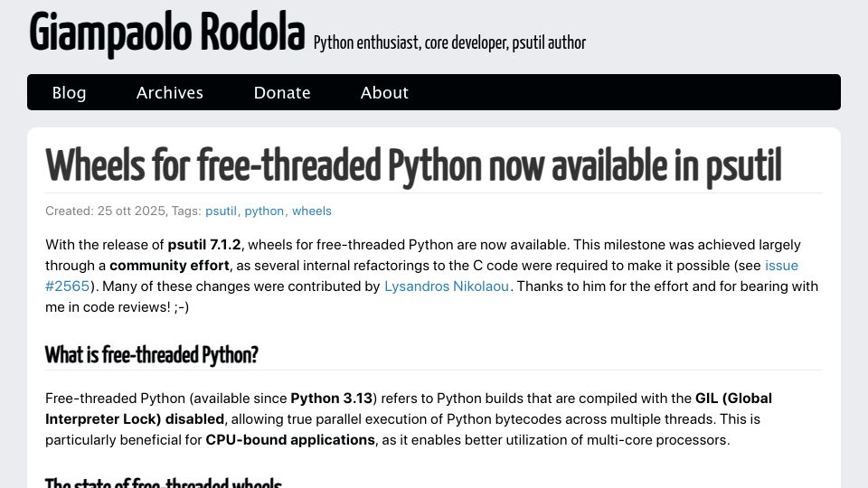The height and width of the screenshot is (488, 868).
Task: Open the About page
Action: [x=384, y=92]
